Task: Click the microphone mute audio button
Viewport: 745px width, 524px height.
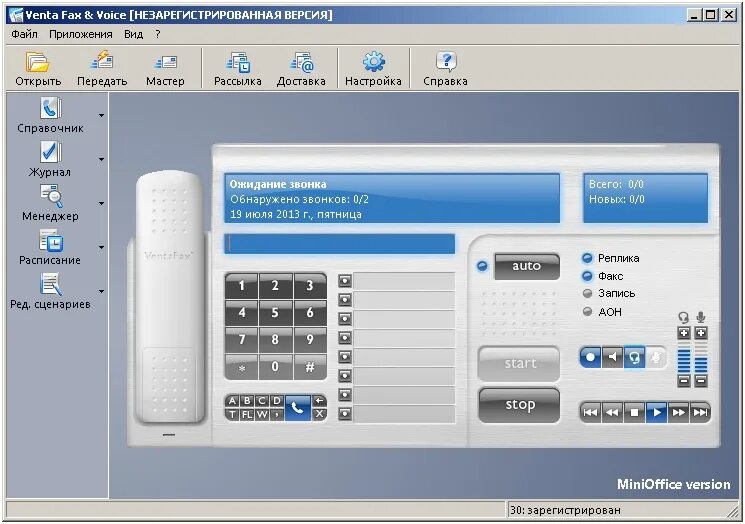Action: [656, 357]
